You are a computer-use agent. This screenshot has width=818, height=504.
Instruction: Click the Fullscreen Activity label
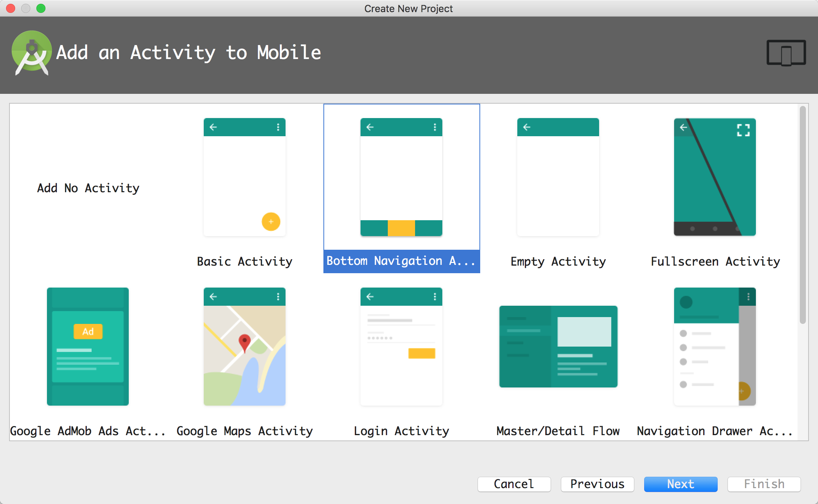(715, 261)
